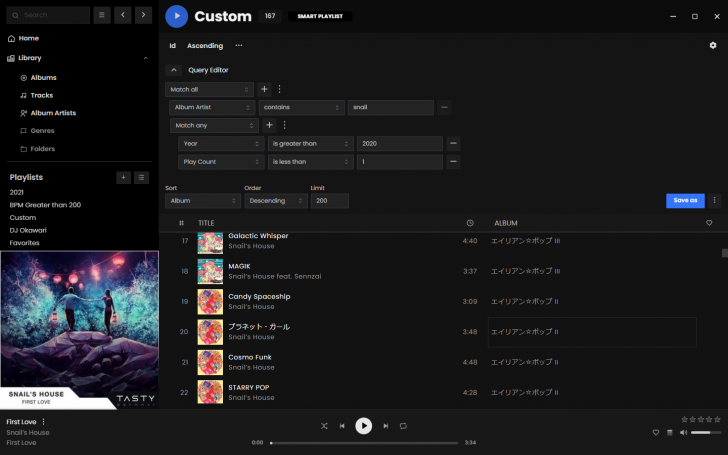Open the Sort field Album dropdown
Image resolution: width=728 pixels, height=455 pixels.
coord(202,200)
